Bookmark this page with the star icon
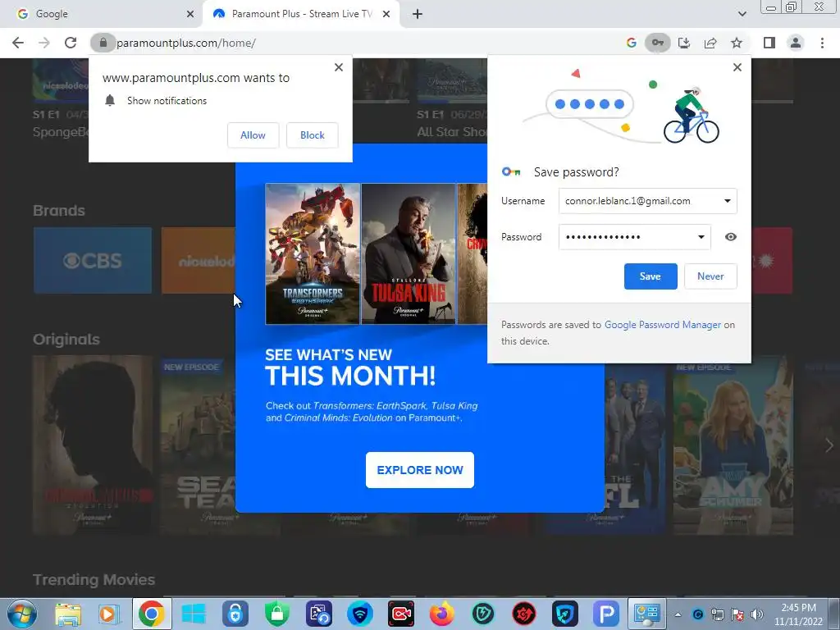The width and height of the screenshot is (840, 630). pos(737,43)
